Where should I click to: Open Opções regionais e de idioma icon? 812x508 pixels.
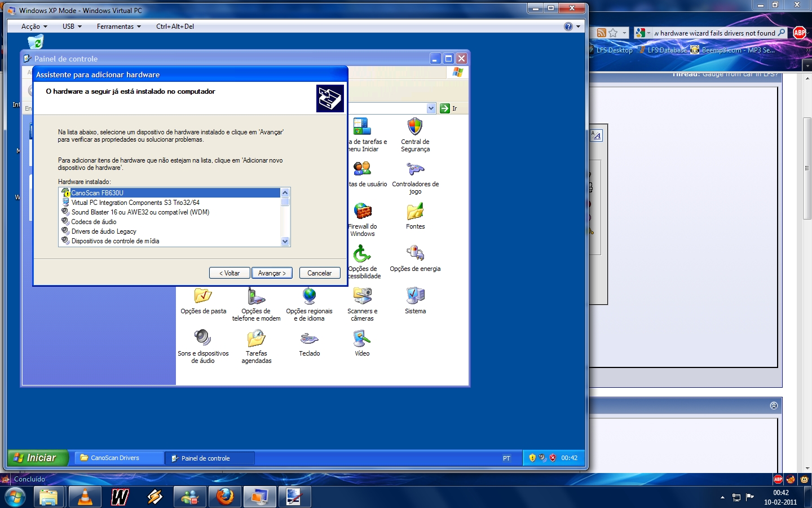tap(309, 304)
